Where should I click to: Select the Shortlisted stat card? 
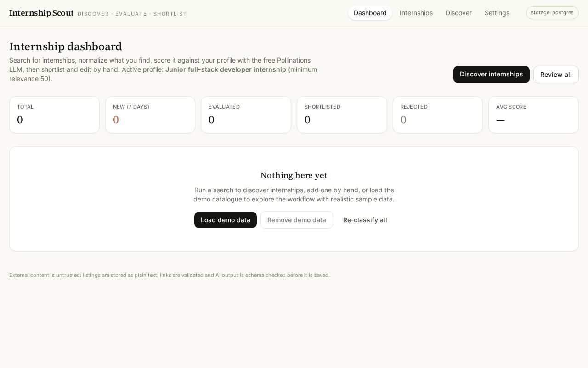point(342,115)
